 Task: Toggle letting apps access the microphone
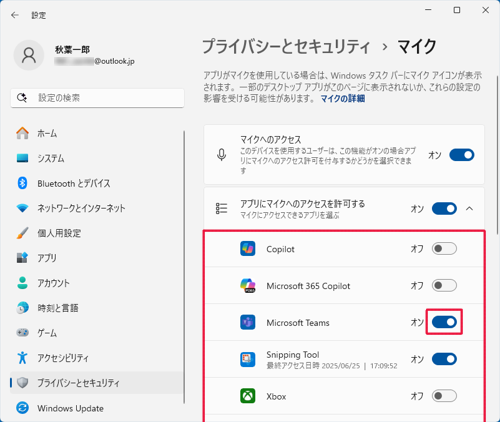(x=444, y=209)
